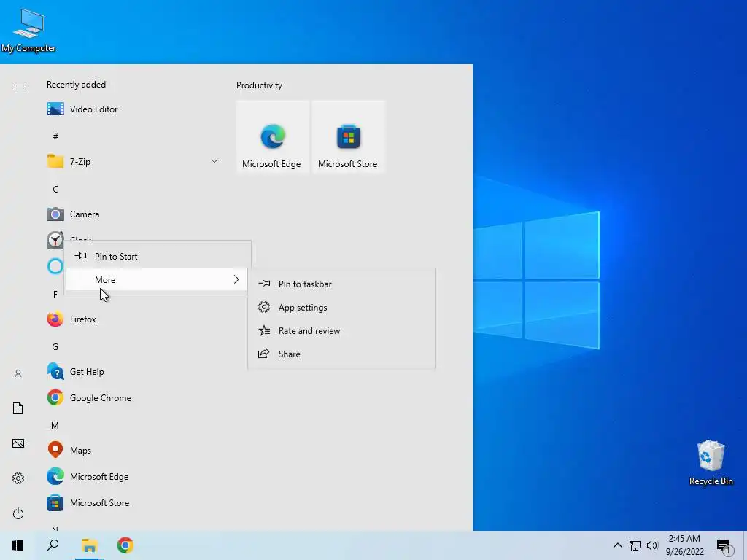Image resolution: width=747 pixels, height=560 pixels.
Task: Show hidden tray icons arrow
Action: (617, 545)
